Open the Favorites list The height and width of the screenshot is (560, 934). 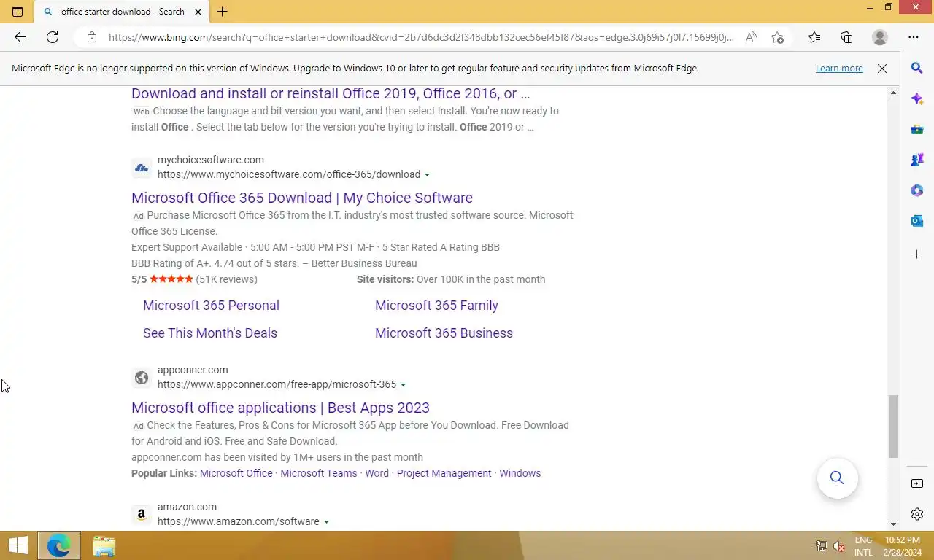[814, 37]
